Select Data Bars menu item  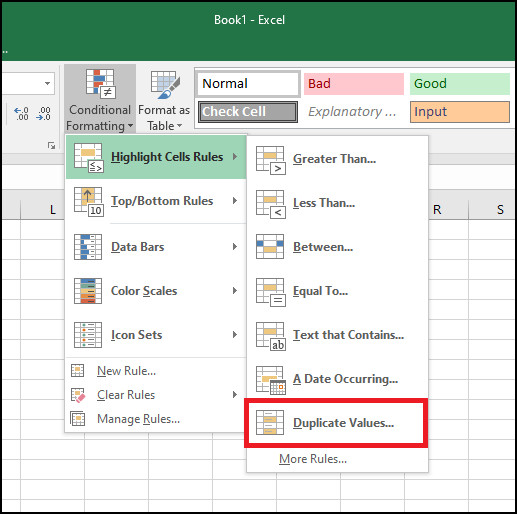[156, 247]
